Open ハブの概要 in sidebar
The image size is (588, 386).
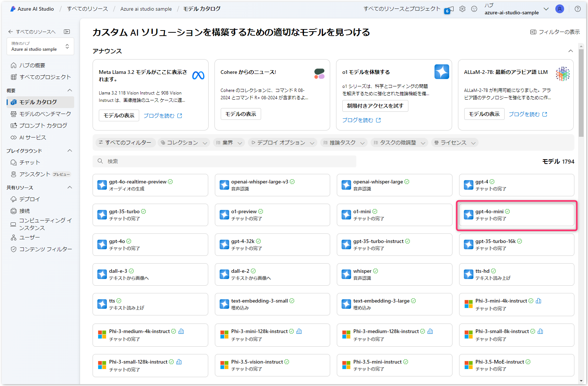click(x=40, y=65)
